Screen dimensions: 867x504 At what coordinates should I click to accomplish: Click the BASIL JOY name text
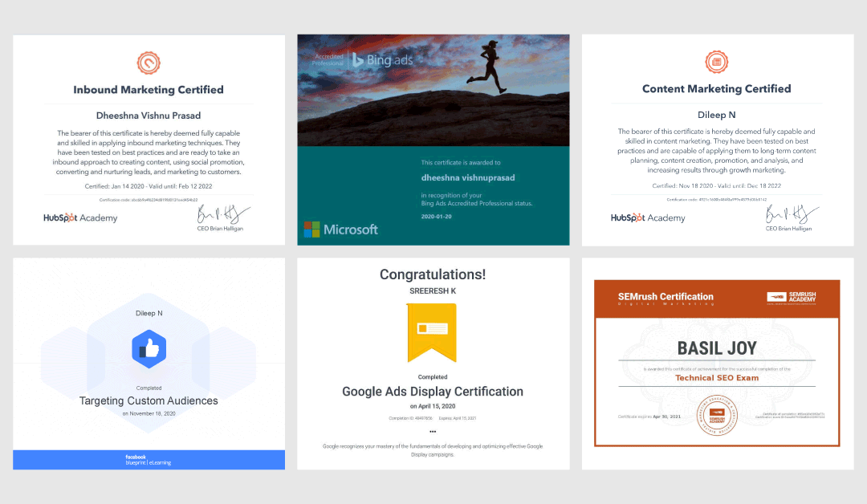click(717, 349)
